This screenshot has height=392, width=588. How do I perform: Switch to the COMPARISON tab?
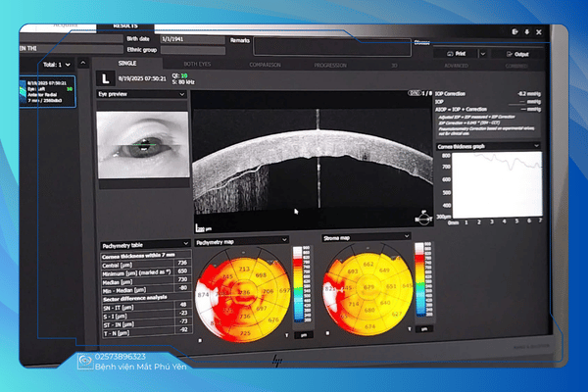(x=265, y=65)
